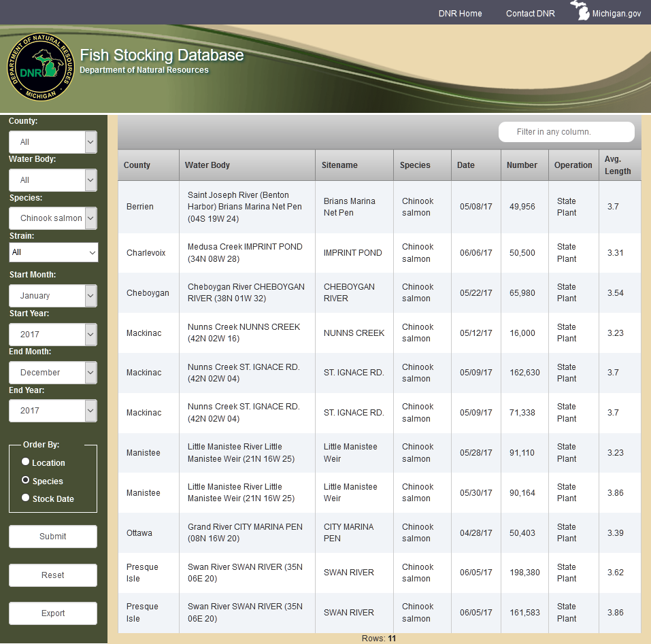Click the Michigan DNR circular logo
Image resolution: width=651 pixels, height=644 pixels.
coord(40,68)
